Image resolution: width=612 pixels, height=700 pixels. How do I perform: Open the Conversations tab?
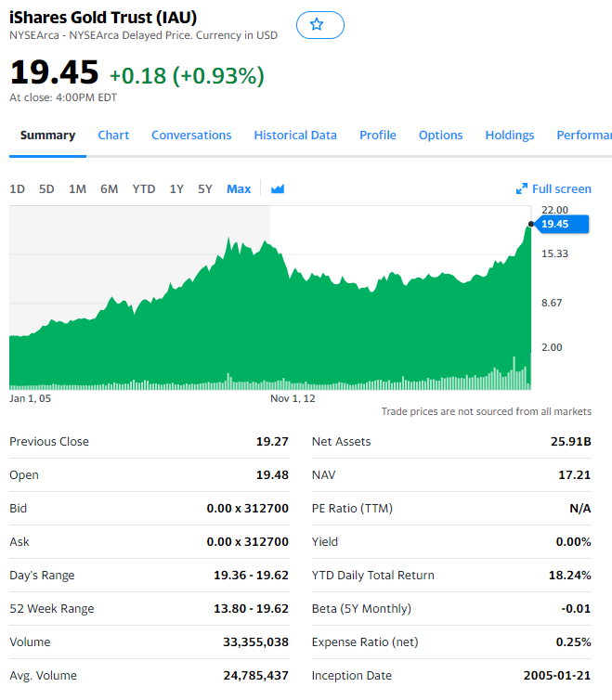pos(191,136)
